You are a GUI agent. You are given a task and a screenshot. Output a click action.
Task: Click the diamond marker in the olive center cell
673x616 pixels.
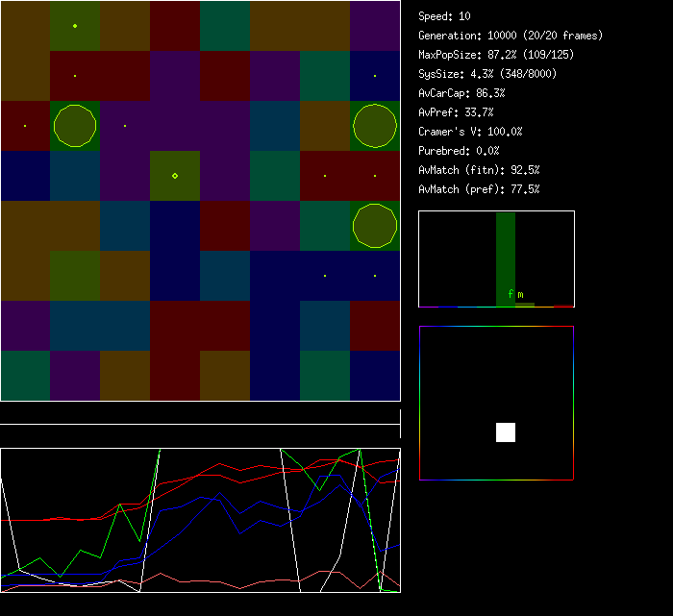click(x=174, y=176)
